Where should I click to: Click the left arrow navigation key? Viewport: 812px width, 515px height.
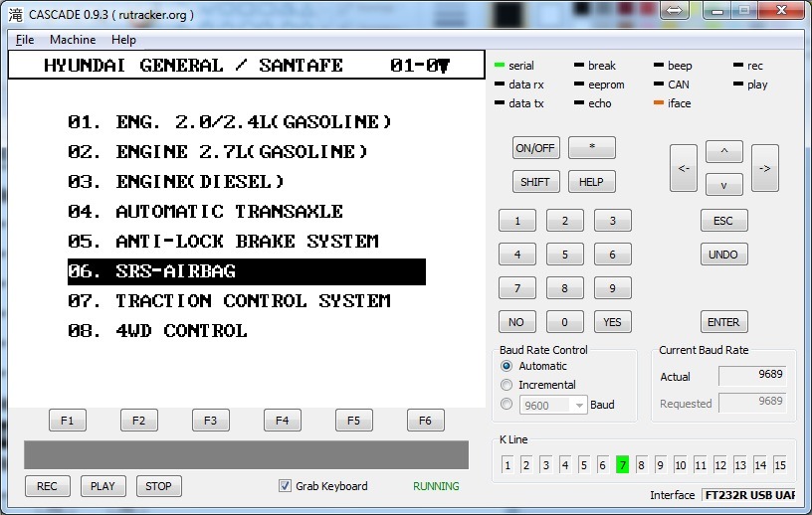click(683, 168)
